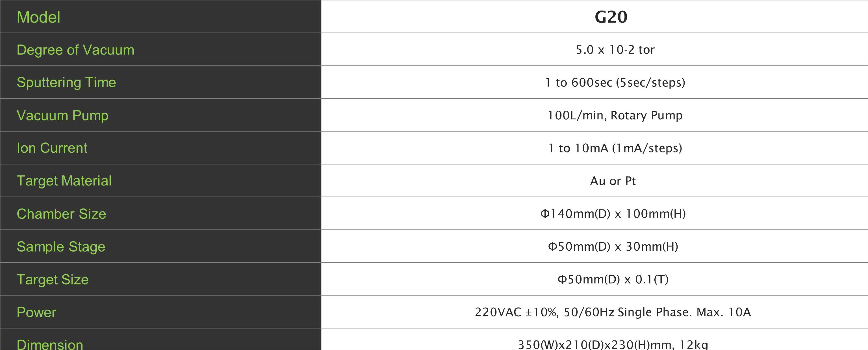Select the G20 model name
The width and height of the screenshot is (868, 350).
611,17
